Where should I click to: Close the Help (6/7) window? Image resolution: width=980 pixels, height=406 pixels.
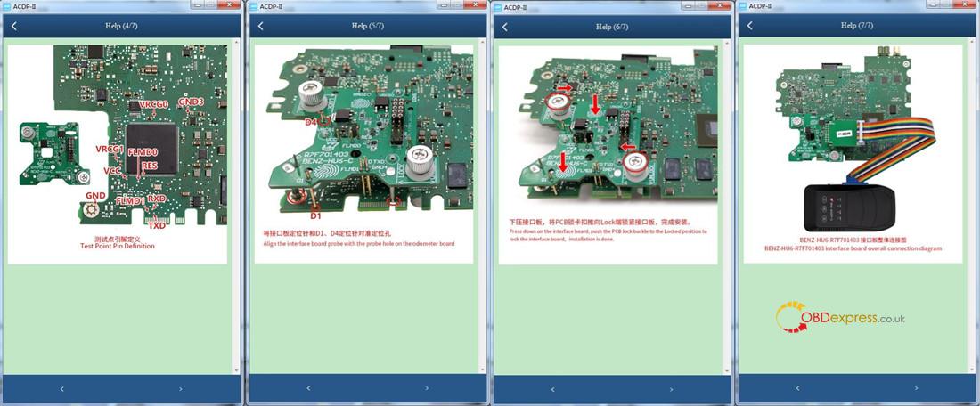[x=721, y=5]
